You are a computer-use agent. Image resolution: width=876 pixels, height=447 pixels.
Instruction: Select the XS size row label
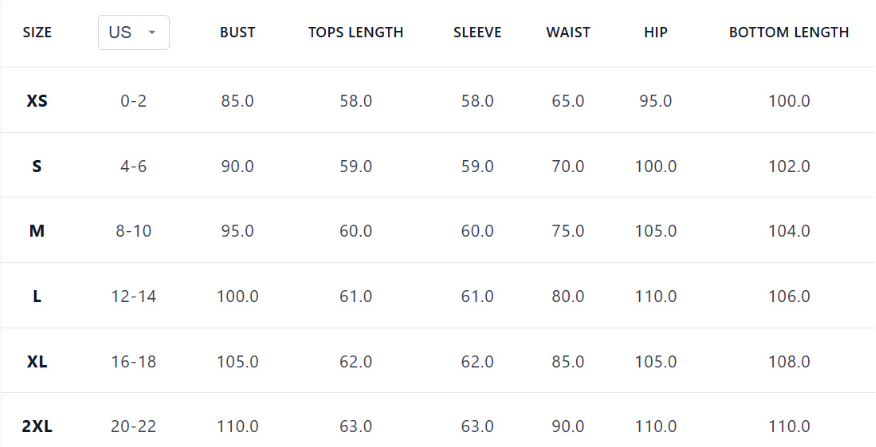coord(37,101)
